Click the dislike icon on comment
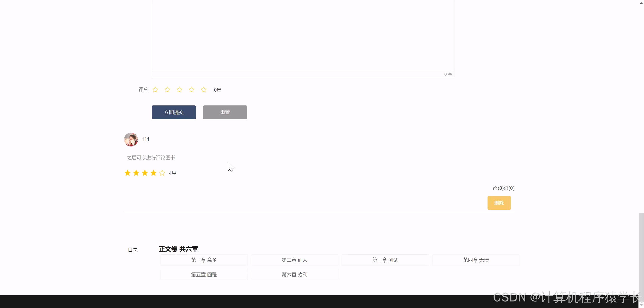Image resolution: width=644 pixels, height=308 pixels. (x=506, y=188)
